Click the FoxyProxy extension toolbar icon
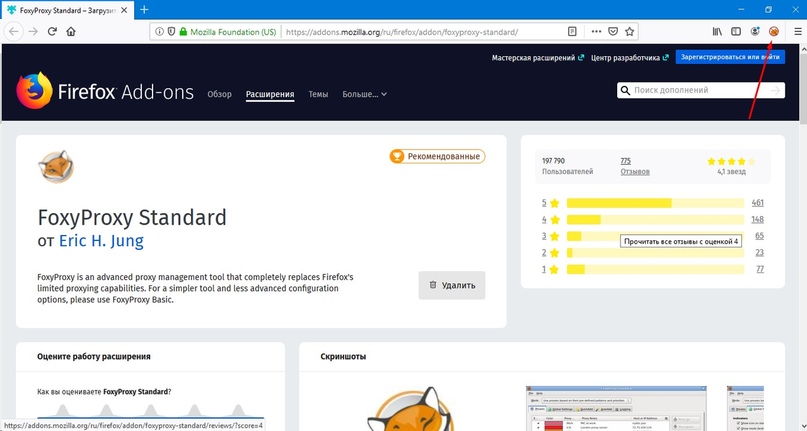The width and height of the screenshot is (807, 431). (774, 31)
